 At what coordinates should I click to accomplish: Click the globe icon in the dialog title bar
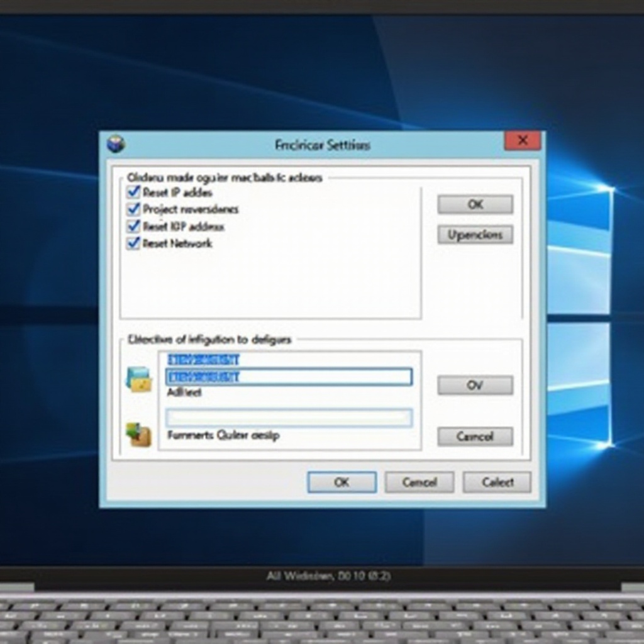[116, 144]
